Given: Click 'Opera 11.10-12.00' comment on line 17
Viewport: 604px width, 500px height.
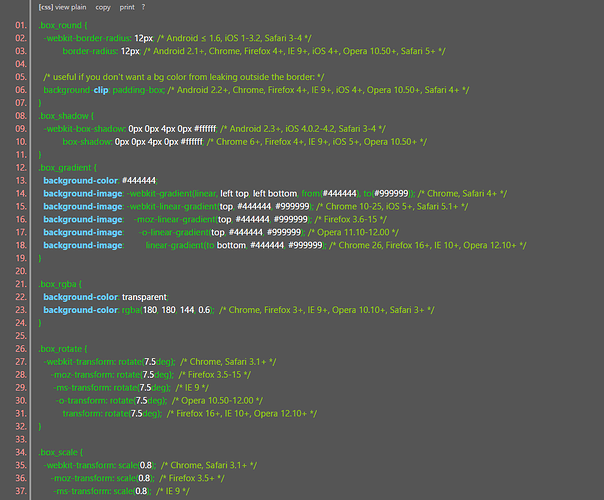Looking at the screenshot, I should [353, 232].
